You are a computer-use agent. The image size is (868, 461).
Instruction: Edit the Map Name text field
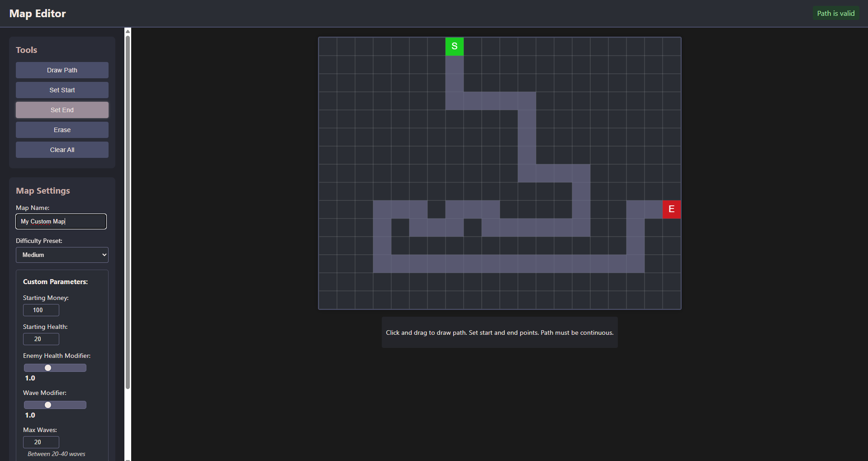click(x=61, y=221)
